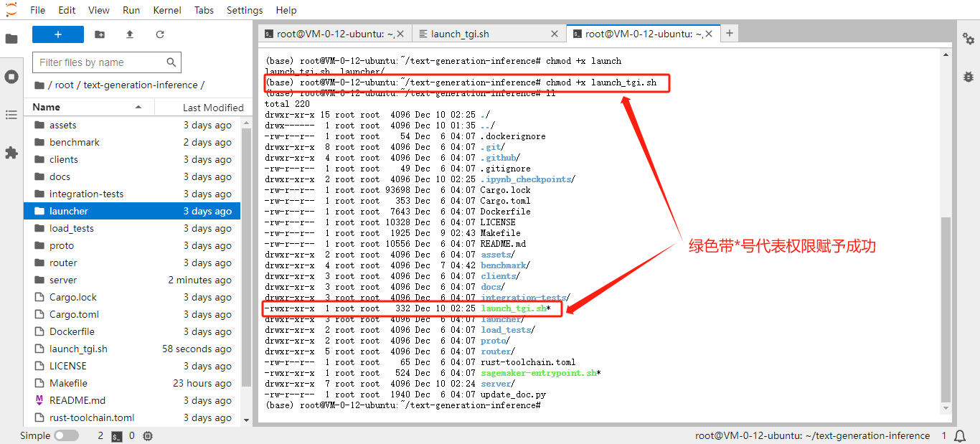This screenshot has width=980, height=444.
Task: Select the proto folder
Action: (132, 245)
